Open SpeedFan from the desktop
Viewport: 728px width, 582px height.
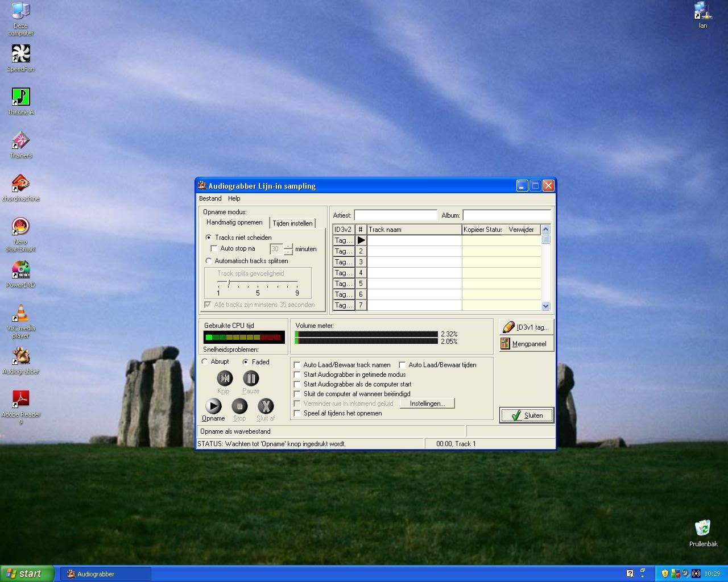click(x=20, y=55)
